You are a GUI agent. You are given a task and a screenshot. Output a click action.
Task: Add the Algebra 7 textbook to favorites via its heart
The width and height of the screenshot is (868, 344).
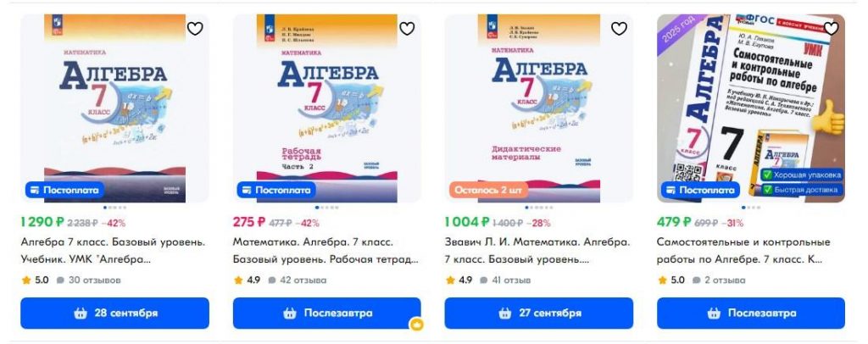[195, 29]
